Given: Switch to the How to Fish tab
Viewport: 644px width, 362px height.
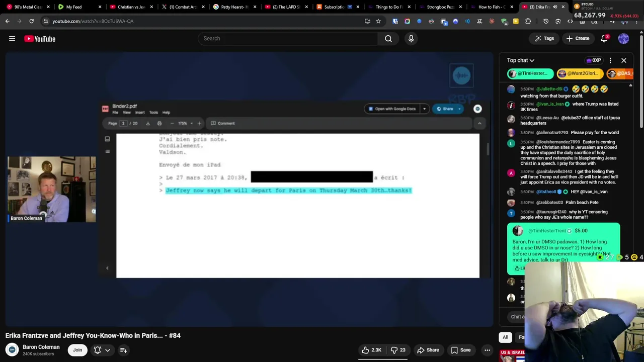Looking at the screenshot, I should tap(492, 7).
